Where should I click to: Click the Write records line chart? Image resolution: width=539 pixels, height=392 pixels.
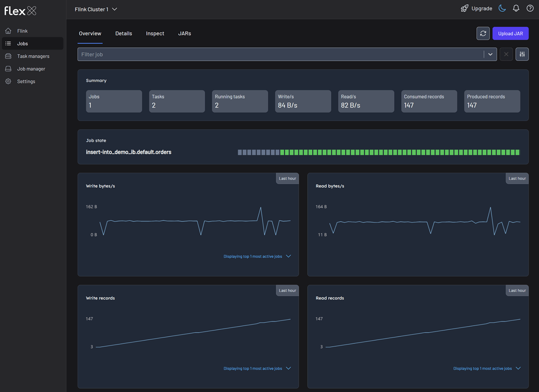pyautogui.click(x=193, y=333)
